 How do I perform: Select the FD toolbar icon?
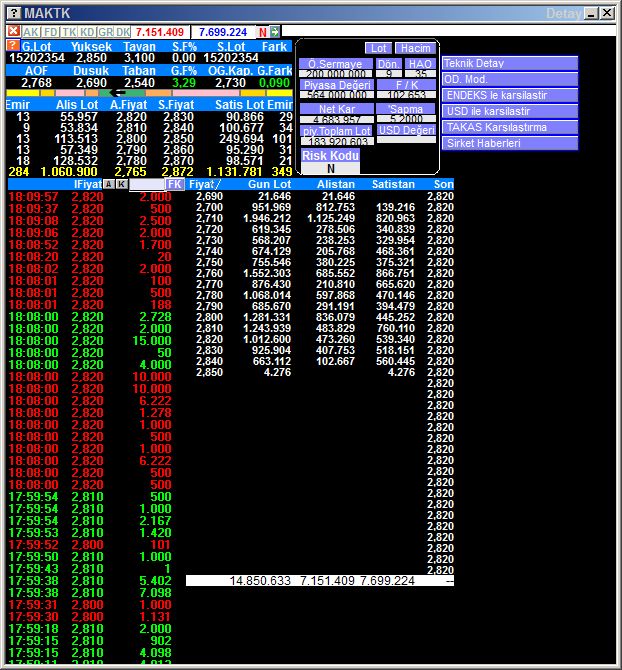pyautogui.click(x=50, y=32)
